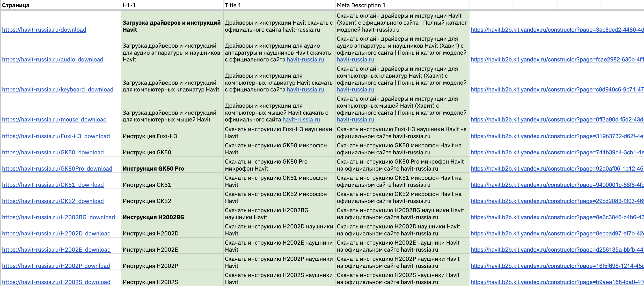The width and height of the screenshot is (644, 286).
Task: Open the H2002E_download page URL
Action: (56, 250)
